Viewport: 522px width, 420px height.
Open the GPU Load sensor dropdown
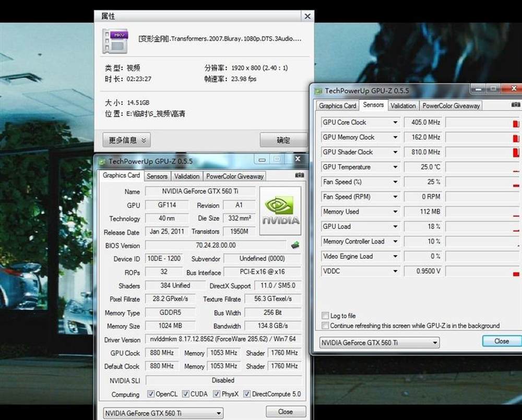point(395,226)
